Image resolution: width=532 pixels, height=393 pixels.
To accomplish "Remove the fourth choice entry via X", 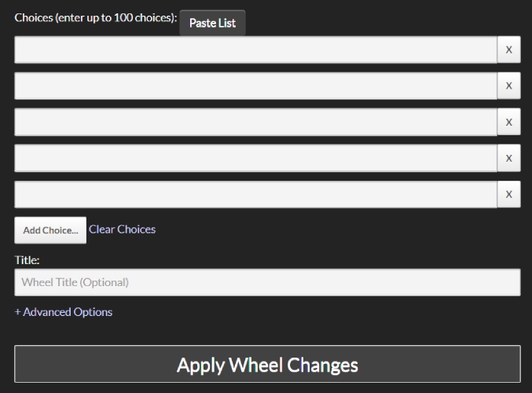I will [508, 158].
